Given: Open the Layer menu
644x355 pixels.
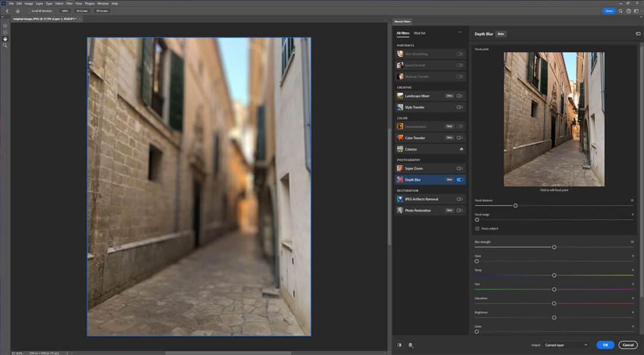Looking at the screenshot, I should tap(39, 4).
